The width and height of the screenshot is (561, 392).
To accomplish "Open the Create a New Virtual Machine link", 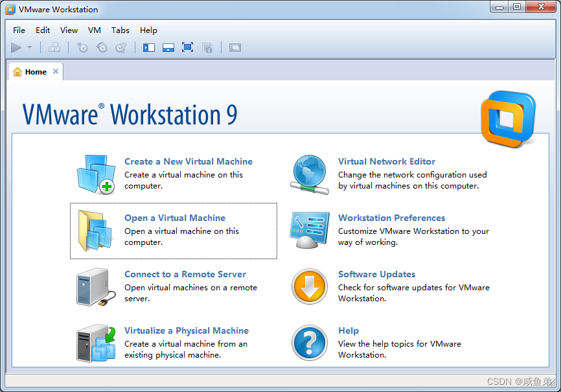I will [x=189, y=161].
